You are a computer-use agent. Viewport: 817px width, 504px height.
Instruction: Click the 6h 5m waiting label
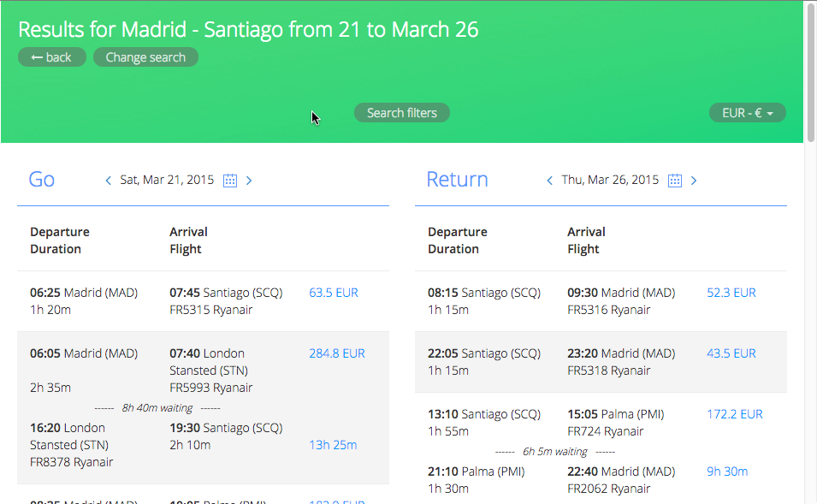tap(555, 452)
